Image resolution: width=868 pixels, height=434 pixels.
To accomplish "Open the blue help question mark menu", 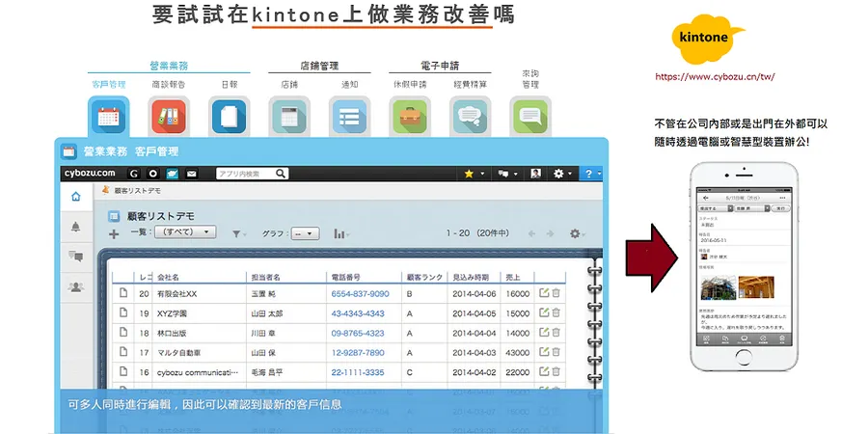I will (x=591, y=174).
